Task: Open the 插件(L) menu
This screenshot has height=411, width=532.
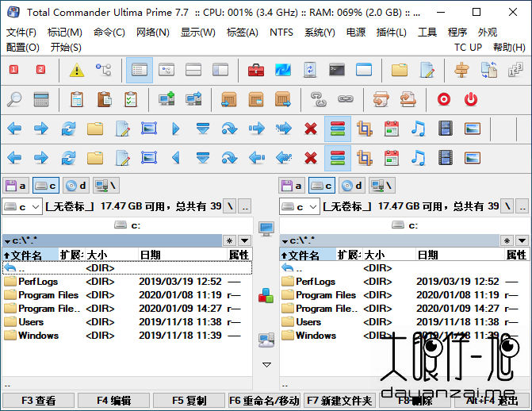Action: pos(391,33)
